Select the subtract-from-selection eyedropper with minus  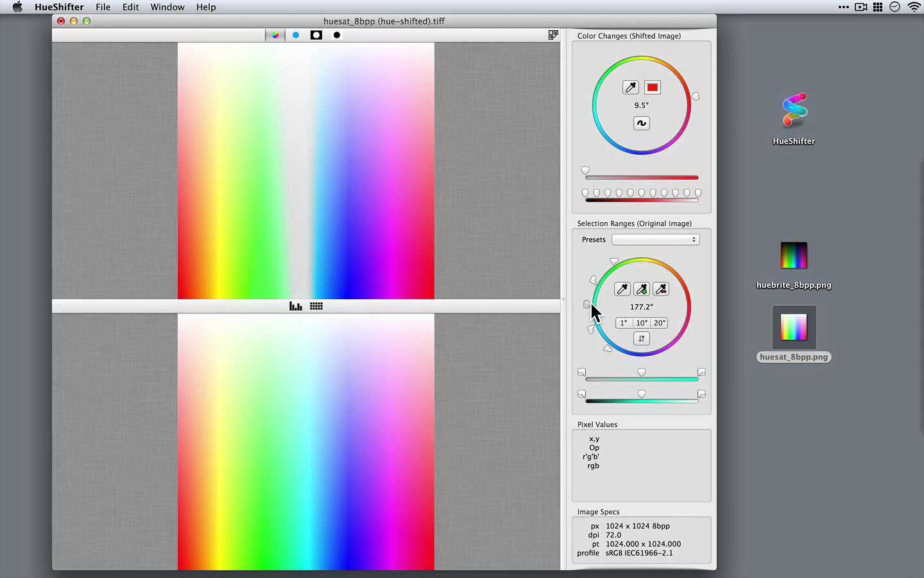click(x=661, y=289)
